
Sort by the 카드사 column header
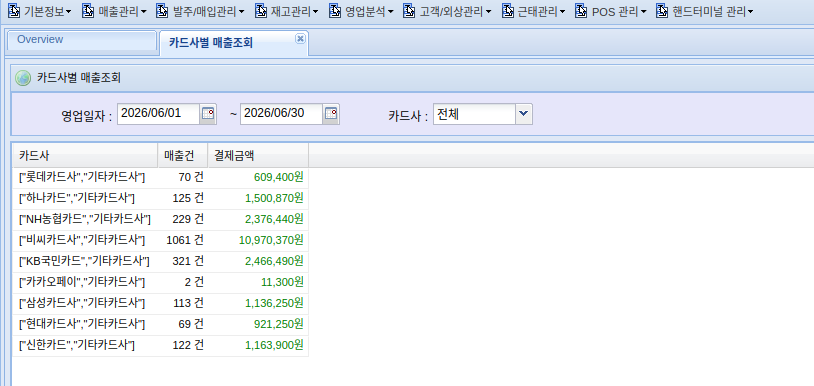(85, 155)
